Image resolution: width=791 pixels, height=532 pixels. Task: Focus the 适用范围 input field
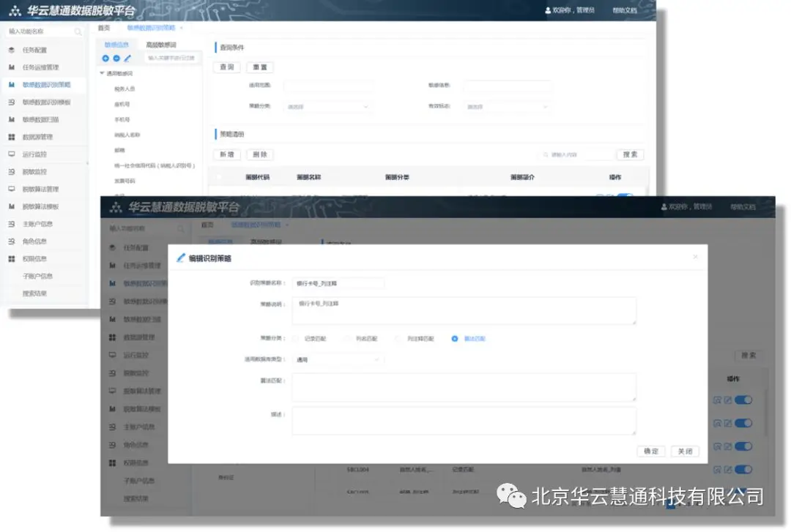click(x=328, y=86)
